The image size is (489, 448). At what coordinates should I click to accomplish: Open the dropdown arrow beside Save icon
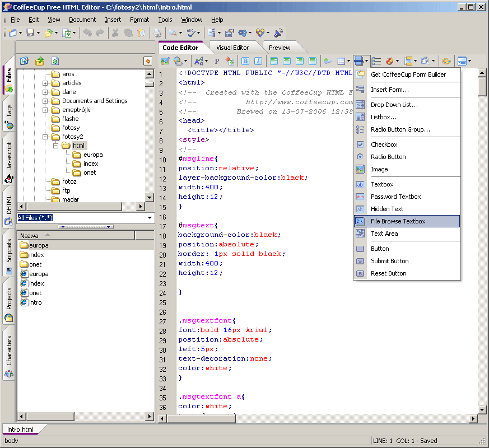point(38,32)
